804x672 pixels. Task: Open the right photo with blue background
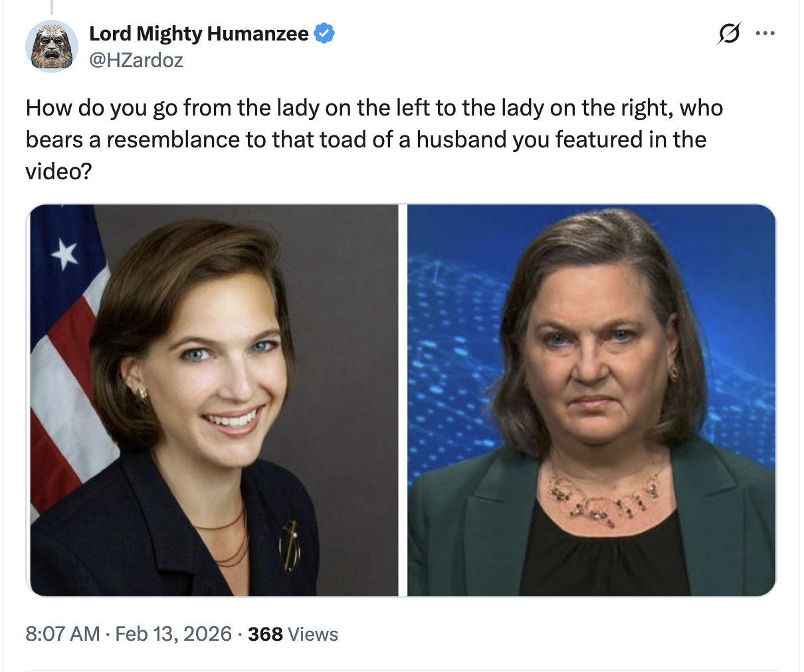(x=591, y=400)
